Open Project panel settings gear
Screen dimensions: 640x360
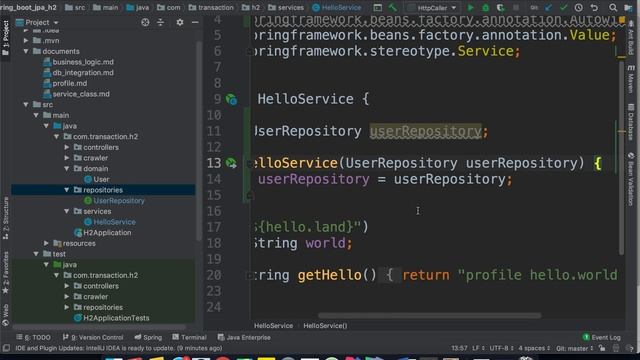[x=180, y=22]
